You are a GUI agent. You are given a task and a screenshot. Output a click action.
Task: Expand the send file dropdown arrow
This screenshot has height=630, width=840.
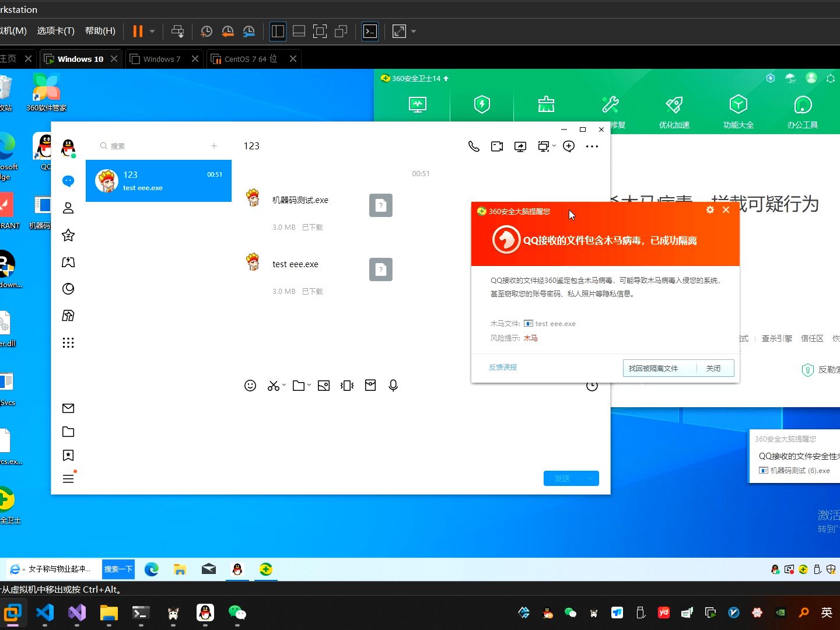coord(309,386)
